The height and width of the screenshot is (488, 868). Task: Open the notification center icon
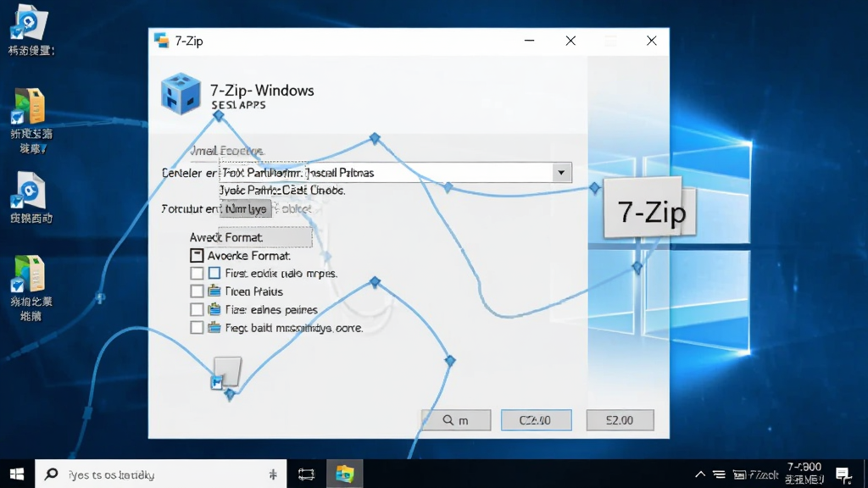pyautogui.click(x=843, y=474)
